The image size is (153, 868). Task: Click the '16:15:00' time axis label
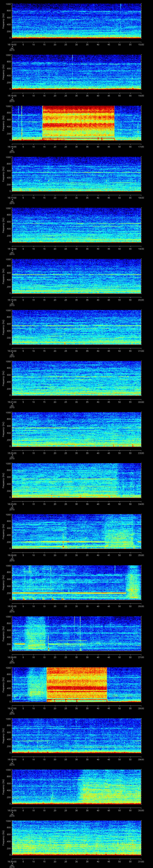[12, 96]
